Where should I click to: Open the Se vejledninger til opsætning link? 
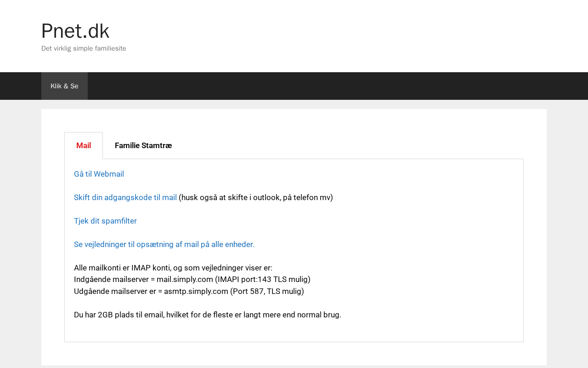click(x=164, y=244)
